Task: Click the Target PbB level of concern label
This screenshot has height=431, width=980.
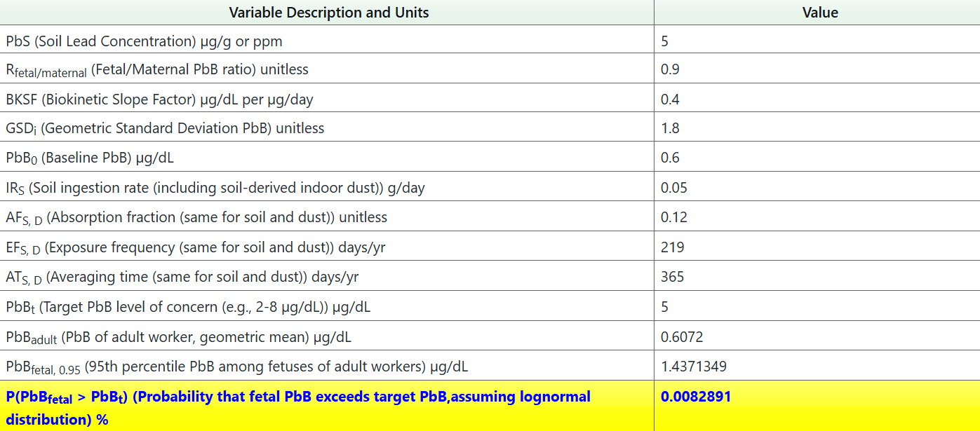Action: [189, 307]
